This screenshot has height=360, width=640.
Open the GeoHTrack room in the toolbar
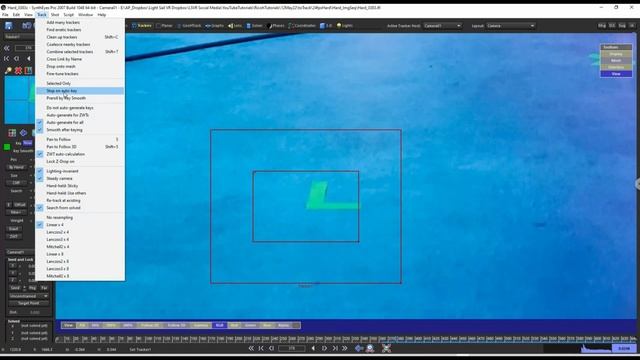(189, 26)
